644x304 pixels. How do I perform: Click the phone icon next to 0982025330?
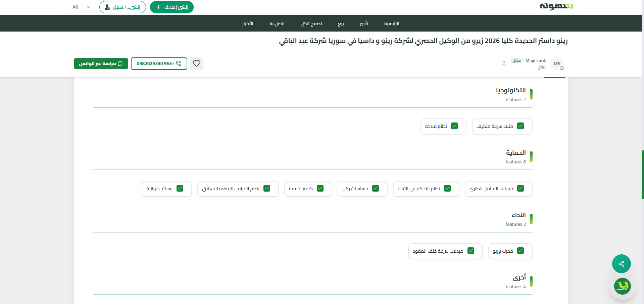[179, 63]
